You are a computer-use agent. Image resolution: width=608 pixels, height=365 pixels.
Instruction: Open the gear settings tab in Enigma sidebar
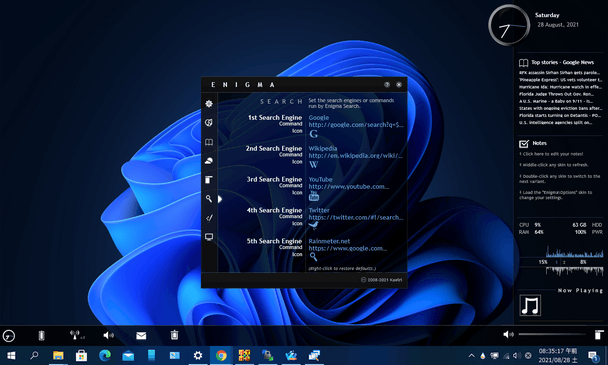point(209,104)
